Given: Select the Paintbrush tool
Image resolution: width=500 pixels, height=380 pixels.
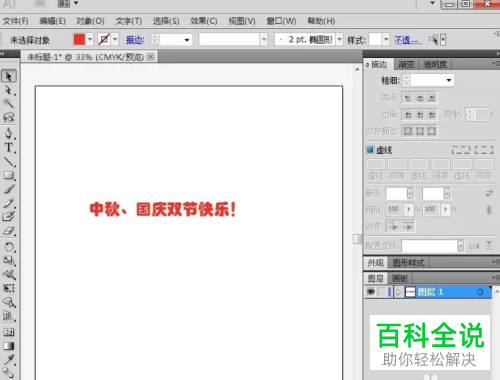Looking at the screenshot, I should [x=9, y=189].
